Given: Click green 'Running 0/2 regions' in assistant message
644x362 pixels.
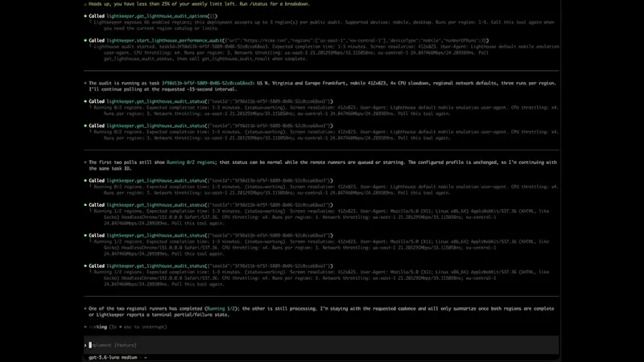Looking at the screenshot, I should (191, 162).
